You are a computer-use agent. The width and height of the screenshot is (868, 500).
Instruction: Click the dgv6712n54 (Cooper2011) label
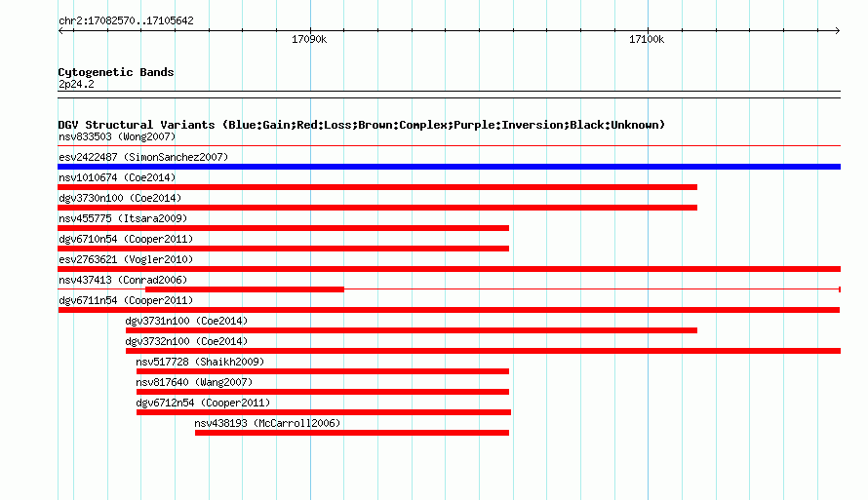[203, 403]
